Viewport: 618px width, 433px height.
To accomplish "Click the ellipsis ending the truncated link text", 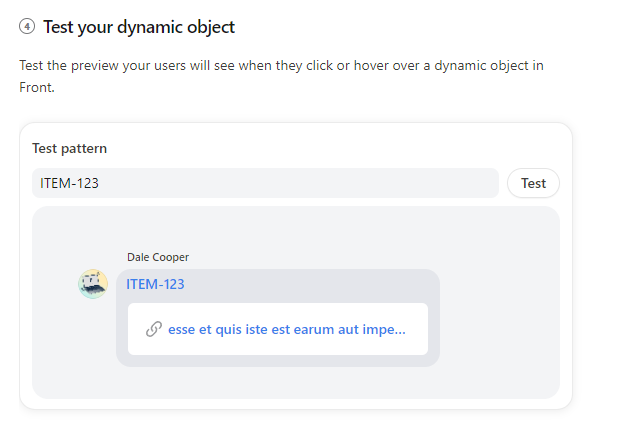I will click(401, 329).
